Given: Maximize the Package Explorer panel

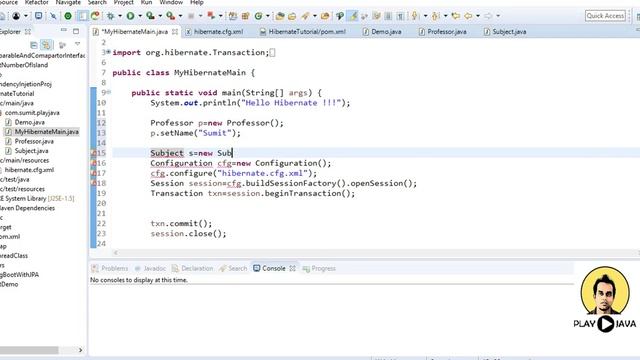Looking at the screenshot, I should 76,31.
